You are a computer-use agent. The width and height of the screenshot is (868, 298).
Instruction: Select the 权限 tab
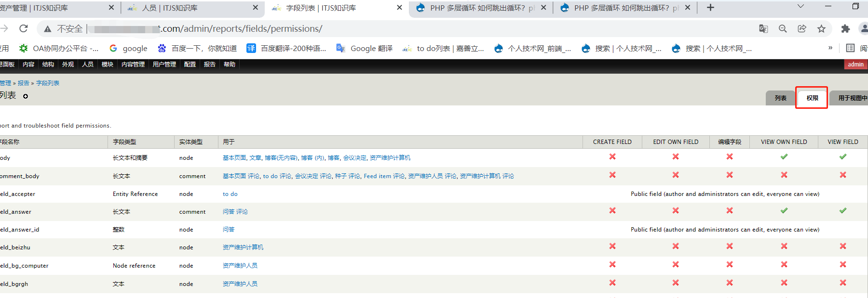tap(812, 98)
